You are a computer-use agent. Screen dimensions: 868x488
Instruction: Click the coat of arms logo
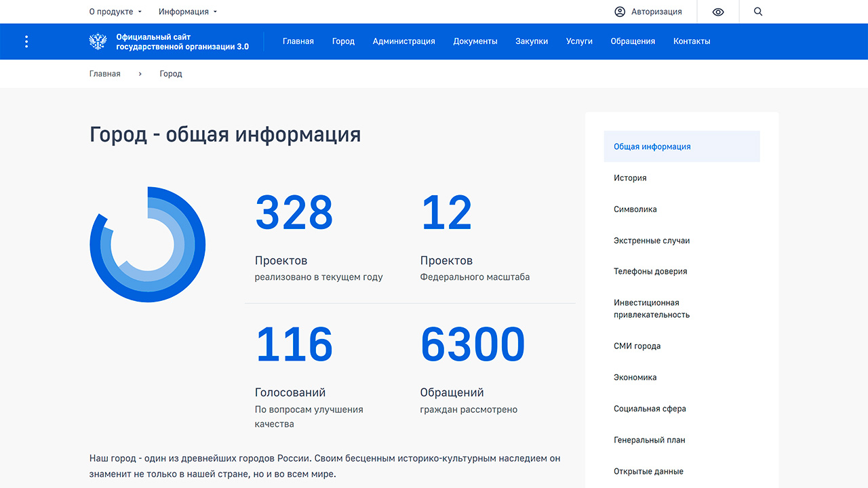pos(98,41)
